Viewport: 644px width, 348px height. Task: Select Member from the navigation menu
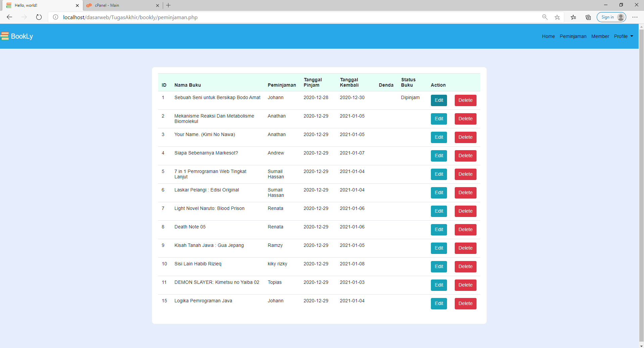click(x=600, y=36)
